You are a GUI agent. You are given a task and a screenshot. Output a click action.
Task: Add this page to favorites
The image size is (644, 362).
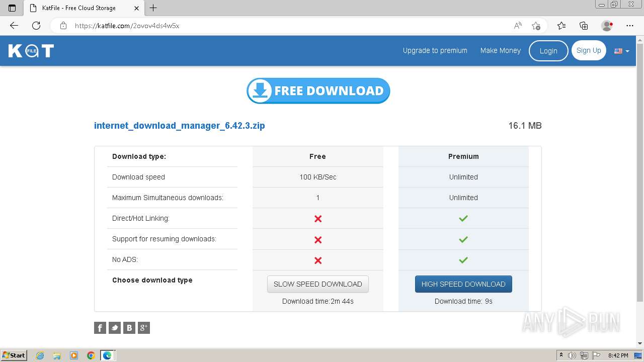[536, 26]
